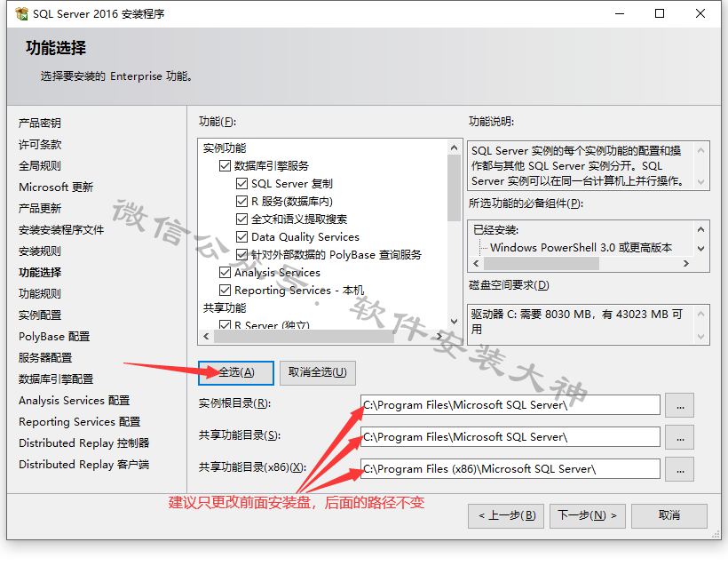
Task: Uncheck the Analysis Services checkbox
Action: tap(225, 273)
